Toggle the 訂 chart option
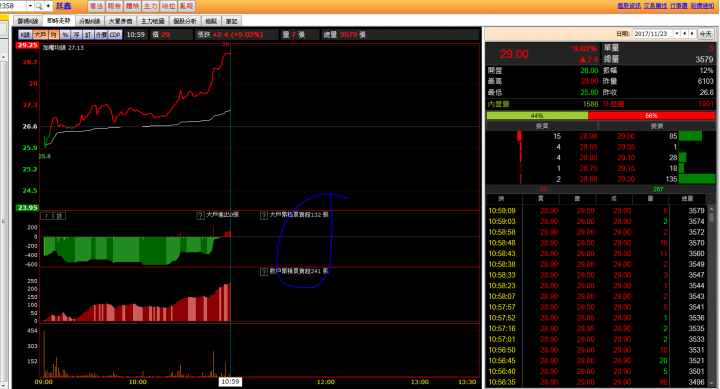 click(88, 35)
